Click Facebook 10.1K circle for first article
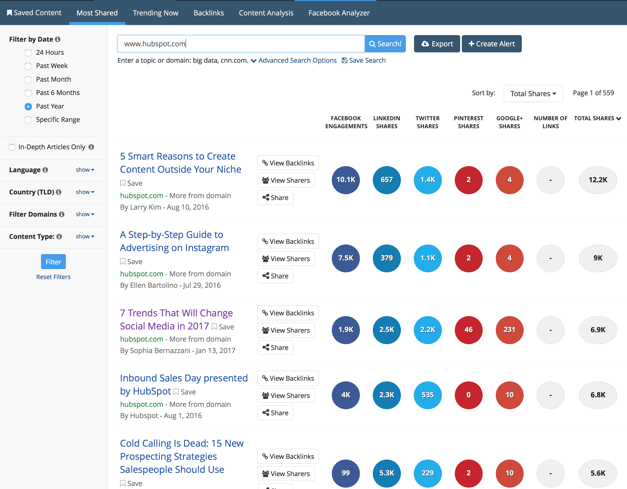This screenshot has height=489, width=627. point(346,180)
